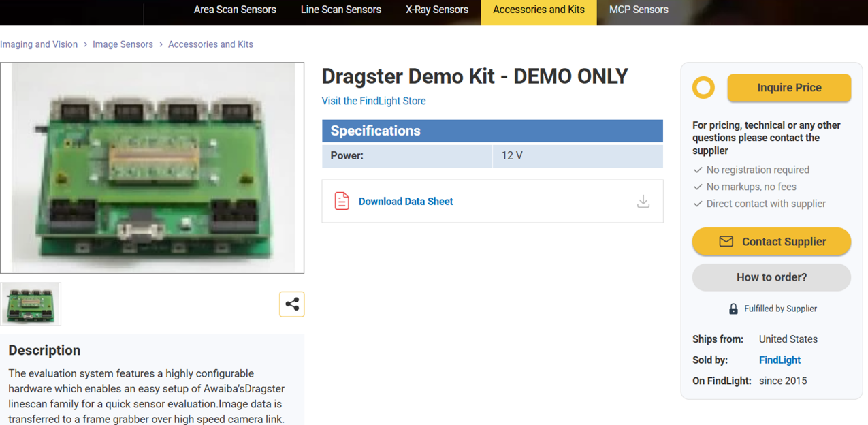Open the Line Scan Sensors tab
This screenshot has height=425, width=868.
340,10
